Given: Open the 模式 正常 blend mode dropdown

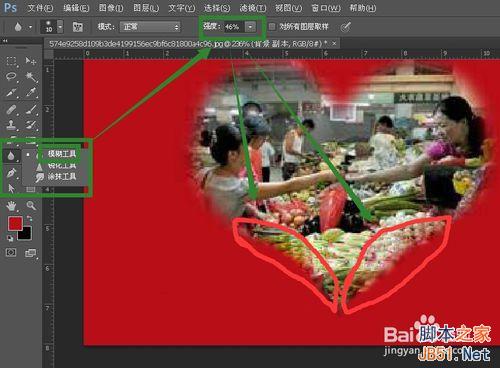Looking at the screenshot, I should coord(150,27).
